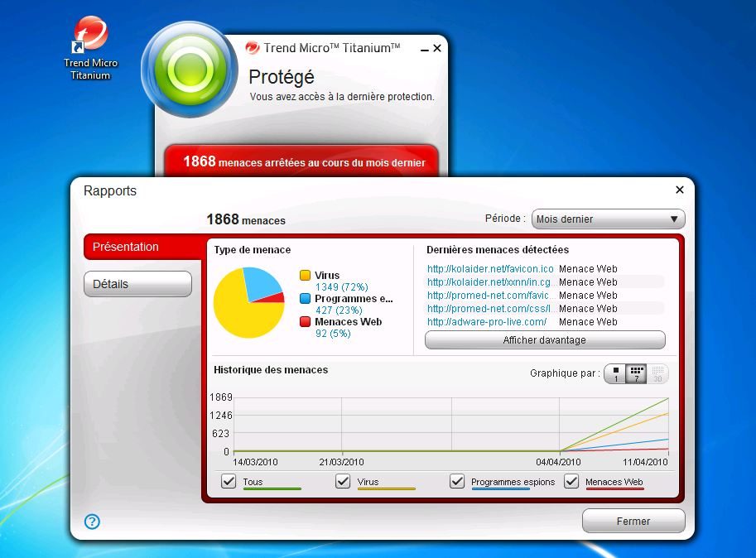Click the yellow Virus legend swatch

coord(305,276)
